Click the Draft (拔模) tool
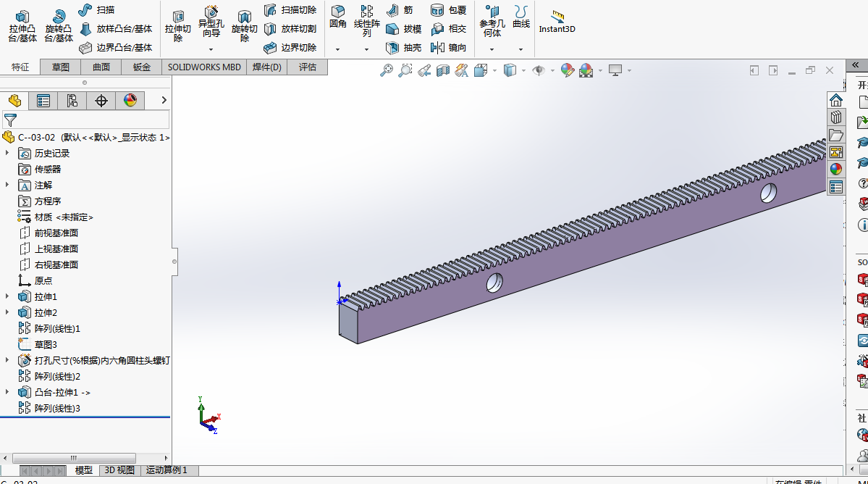The width and height of the screenshot is (868, 484). click(403, 29)
